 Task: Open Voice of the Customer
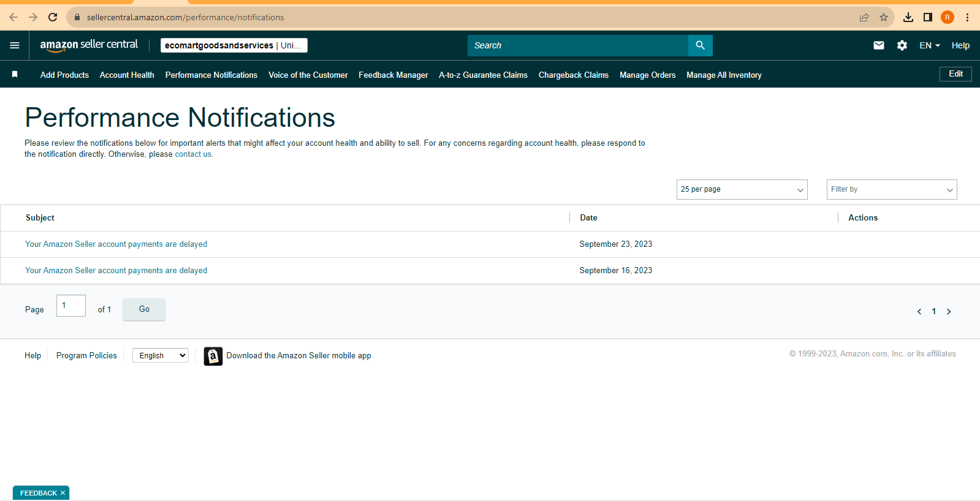click(x=308, y=75)
